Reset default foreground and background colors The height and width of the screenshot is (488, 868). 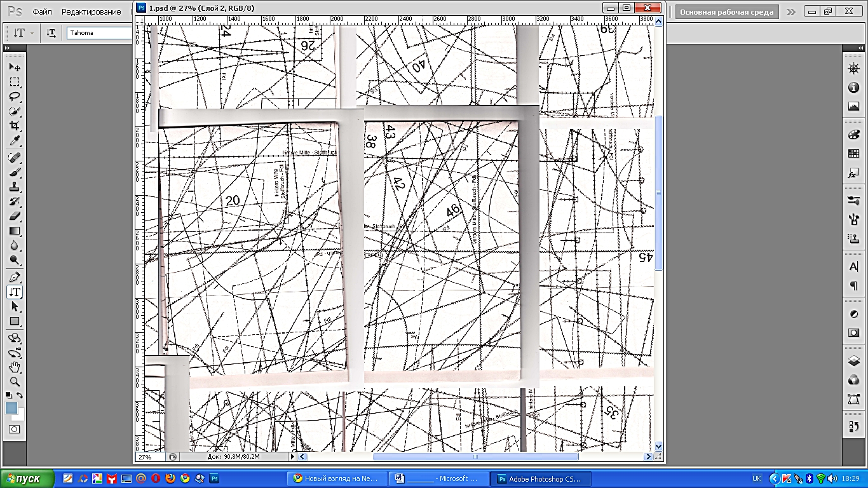click(x=9, y=395)
